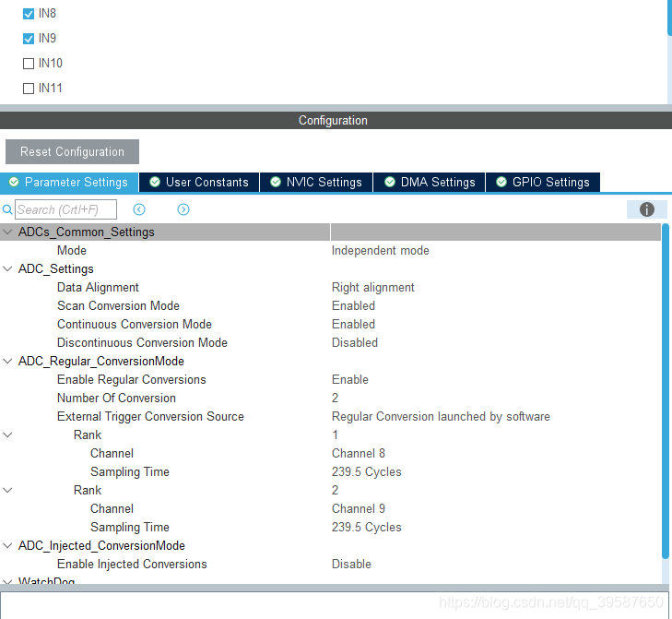Image resolution: width=672 pixels, height=619 pixels.
Task: Collapse the Rank 2 section
Action: 7,490
